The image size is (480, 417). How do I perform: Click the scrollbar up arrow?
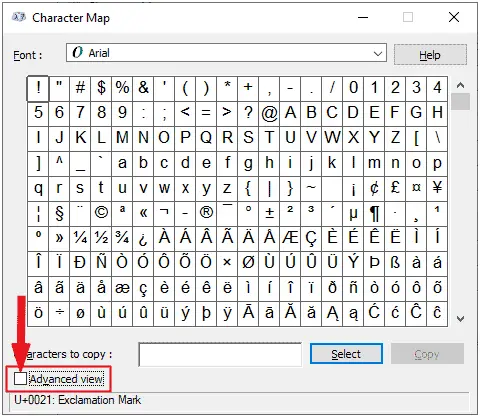(460, 85)
